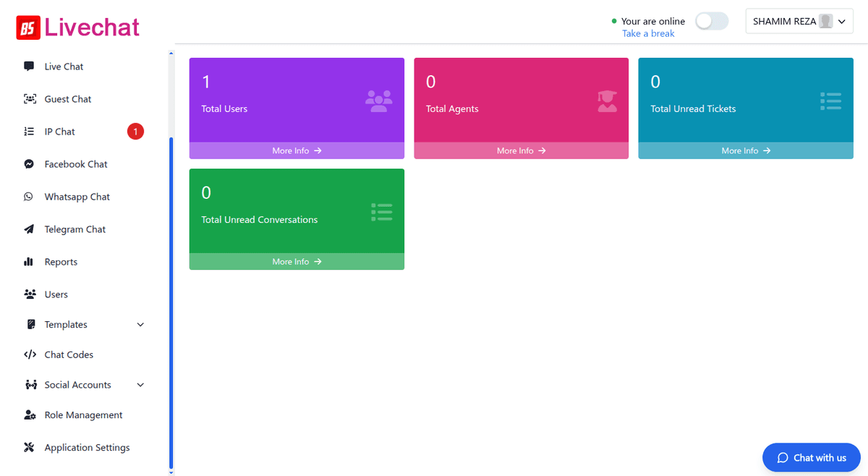Click the Live Chat speech bubble icon

click(29, 66)
